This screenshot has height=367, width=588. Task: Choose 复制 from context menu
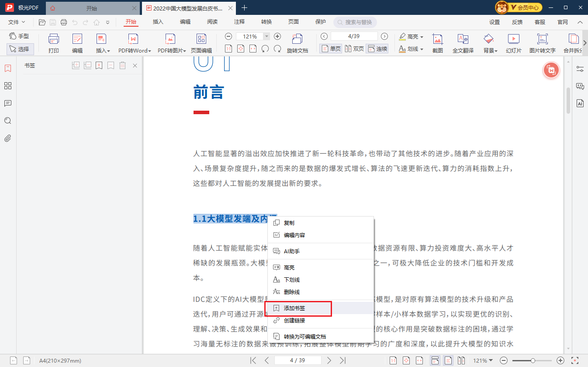pos(321,223)
